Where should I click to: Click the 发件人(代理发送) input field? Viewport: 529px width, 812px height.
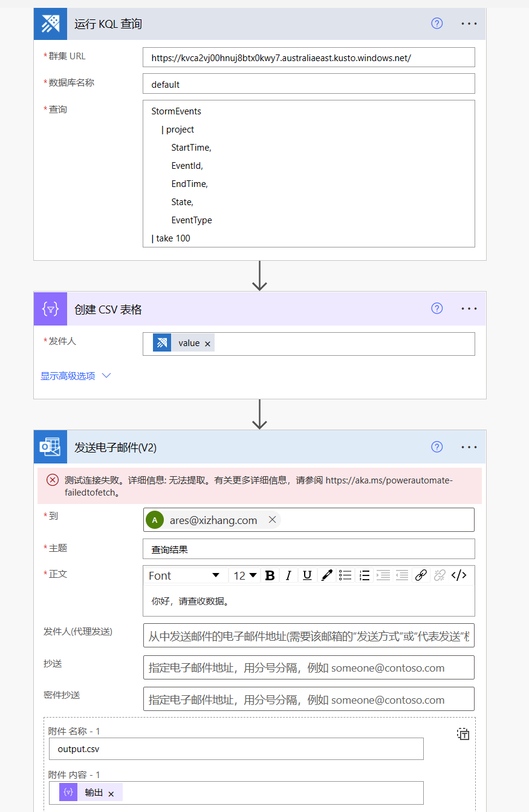click(309, 635)
